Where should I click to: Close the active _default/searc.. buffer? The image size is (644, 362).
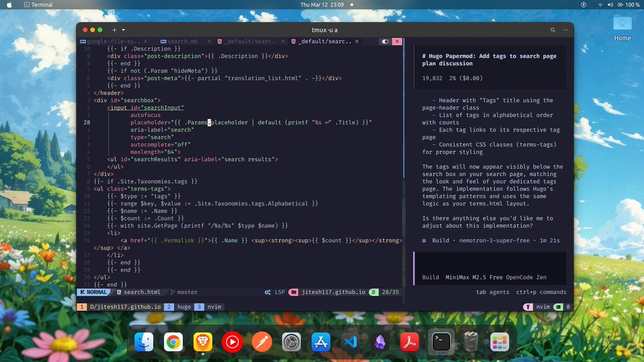357,41
